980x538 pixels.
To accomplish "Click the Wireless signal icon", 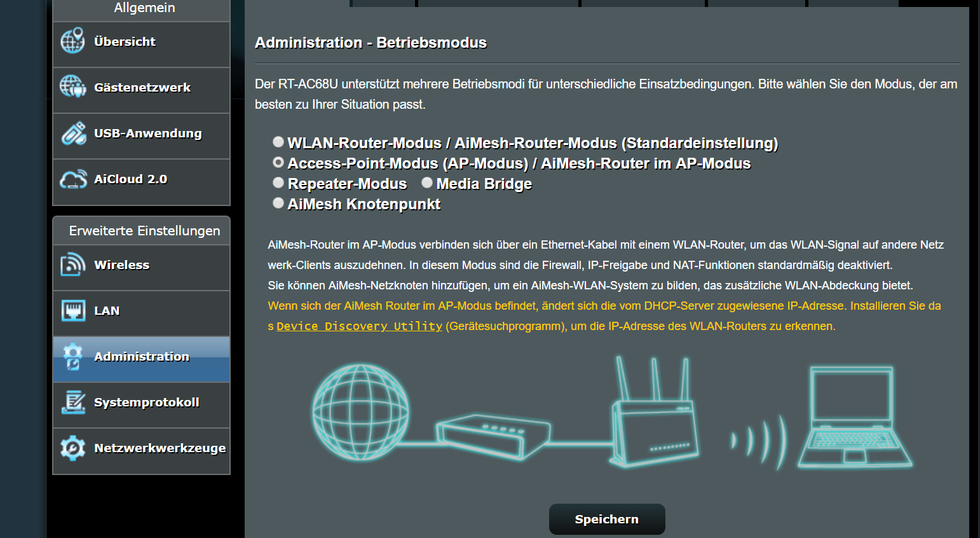I will click(x=73, y=265).
